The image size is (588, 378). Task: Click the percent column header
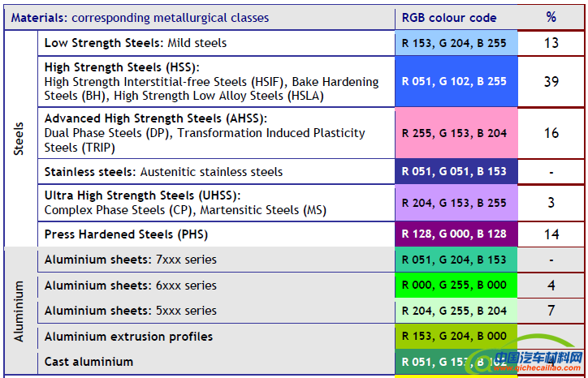[x=551, y=18]
